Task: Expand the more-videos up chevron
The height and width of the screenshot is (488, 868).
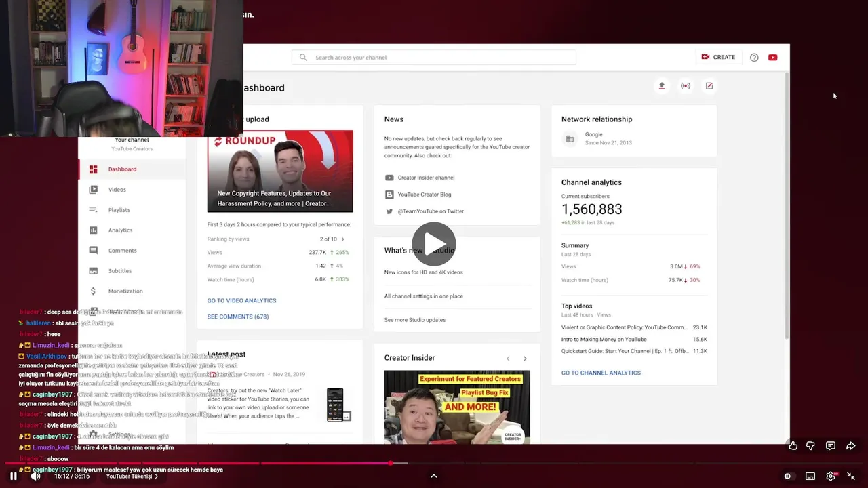Action: [434, 476]
